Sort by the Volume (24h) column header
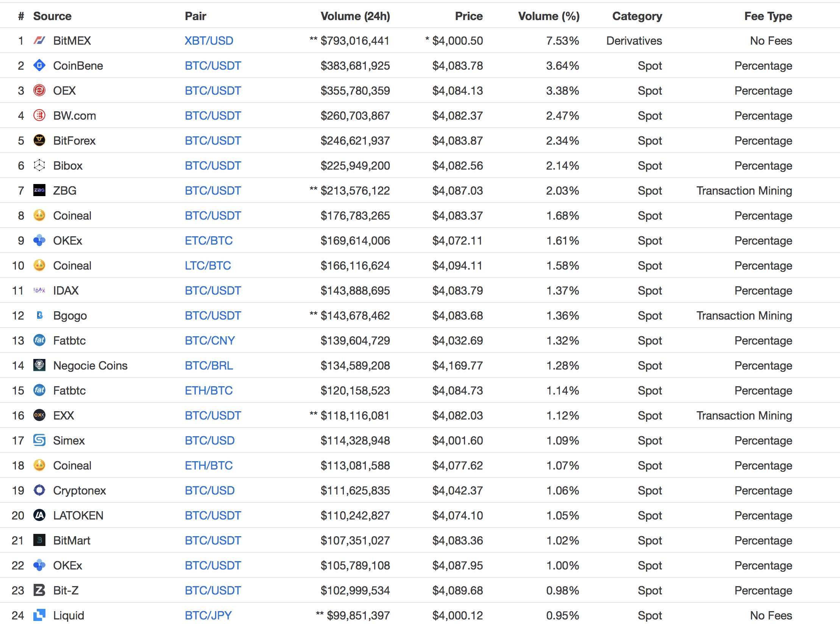Screen dimensions: 840x624 click(x=355, y=16)
